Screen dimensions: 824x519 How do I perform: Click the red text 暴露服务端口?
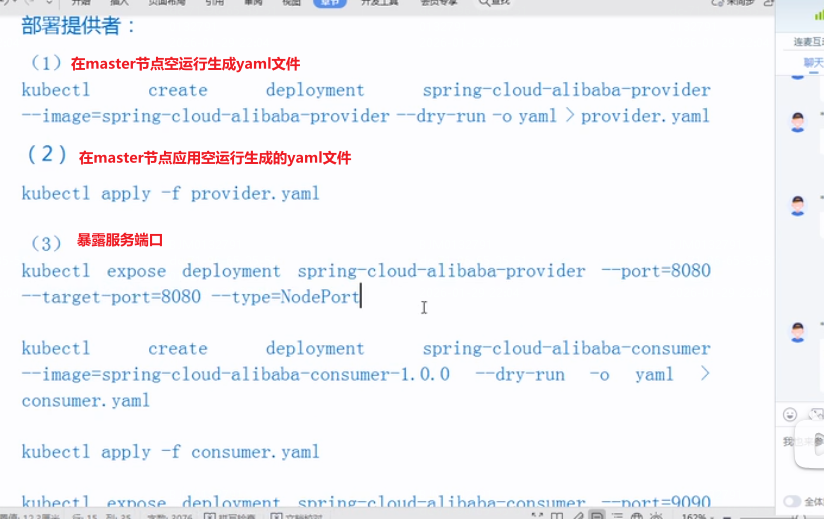pos(120,240)
